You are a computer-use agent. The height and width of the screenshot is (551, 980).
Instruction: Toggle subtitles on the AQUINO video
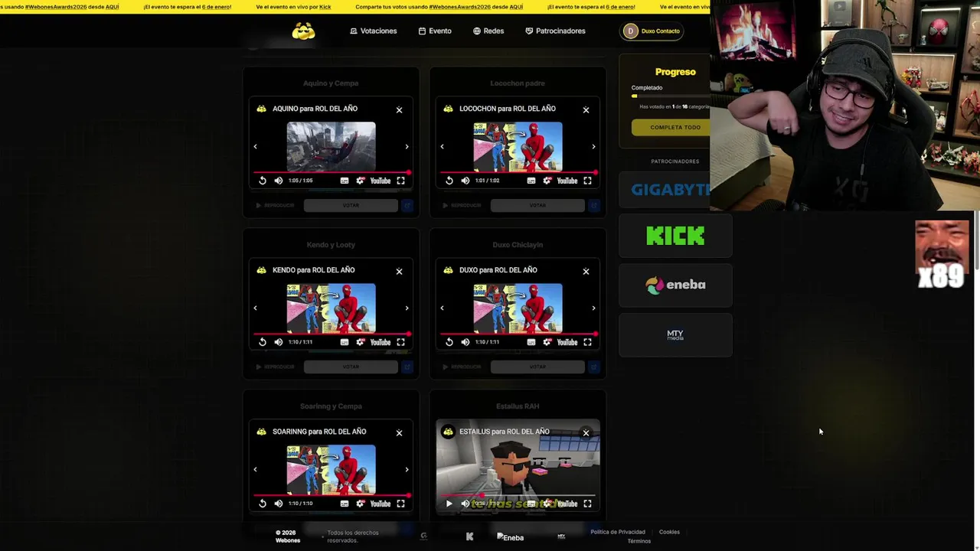tap(345, 181)
